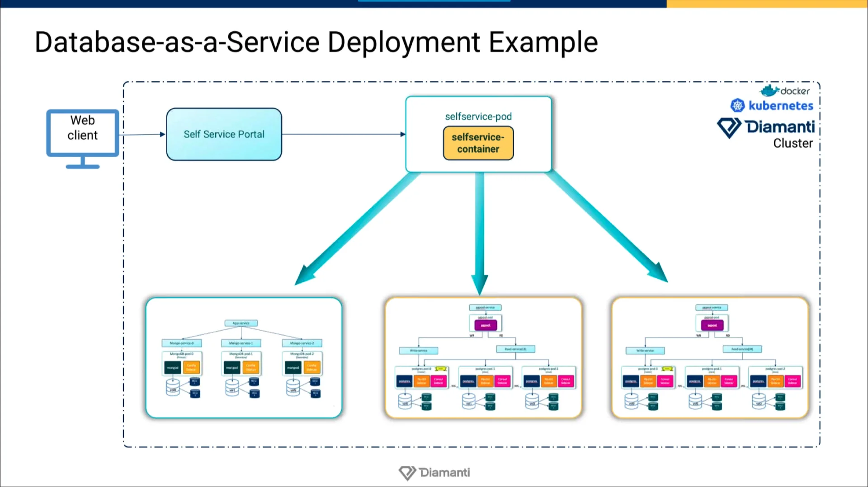Click the MongoDB-pod-1 secondary label
This screenshot has width=868, height=487.
(241, 355)
